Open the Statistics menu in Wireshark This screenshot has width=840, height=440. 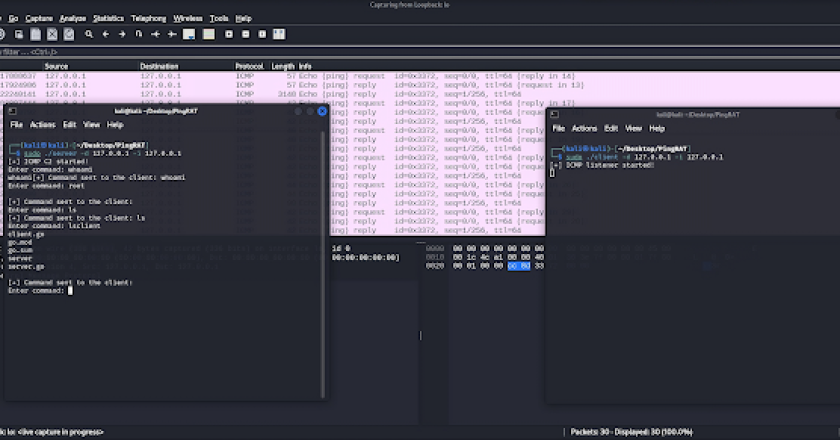pyautogui.click(x=108, y=18)
